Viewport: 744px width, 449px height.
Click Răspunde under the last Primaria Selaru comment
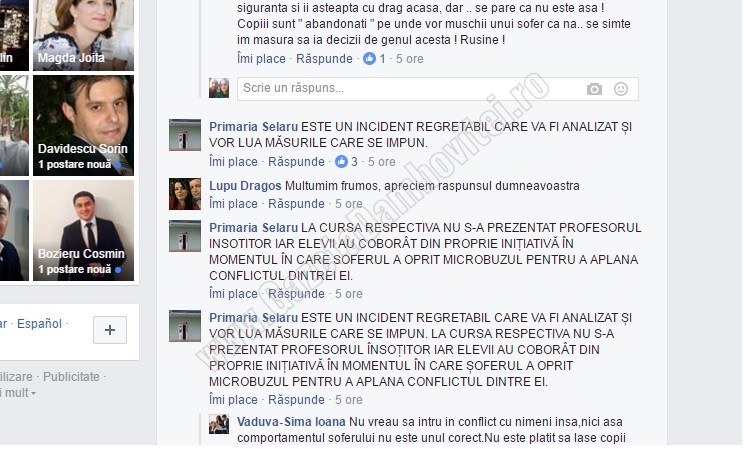pyautogui.click(x=296, y=400)
